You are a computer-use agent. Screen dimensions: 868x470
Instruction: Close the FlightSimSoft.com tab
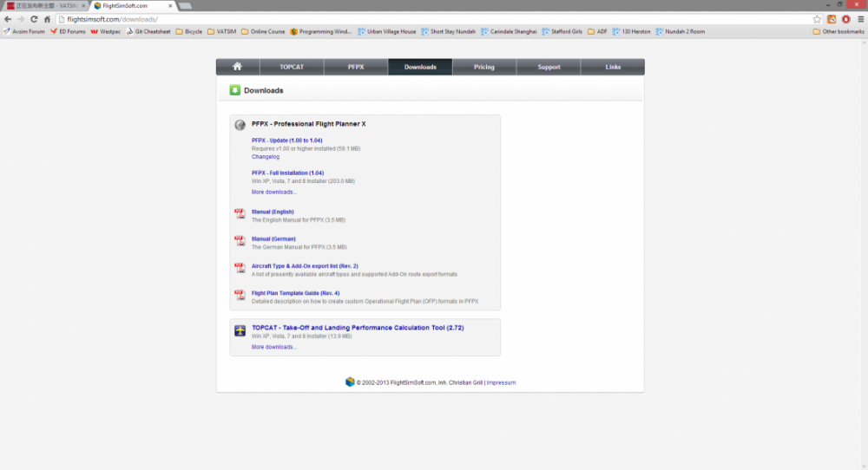tap(170, 5)
